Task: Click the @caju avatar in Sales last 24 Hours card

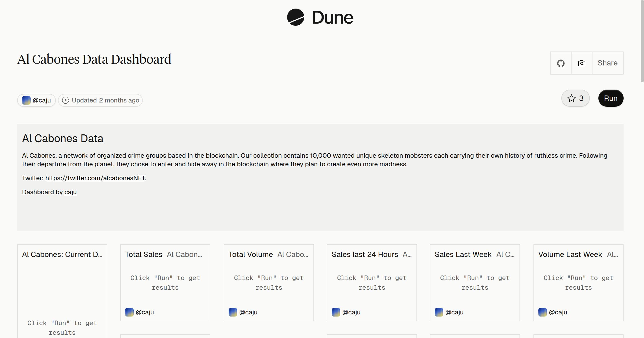Action: point(336,312)
